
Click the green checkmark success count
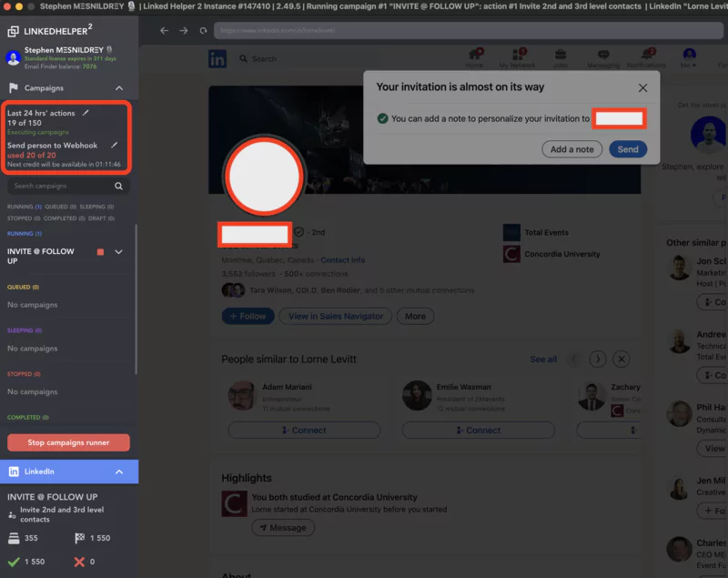14,562
